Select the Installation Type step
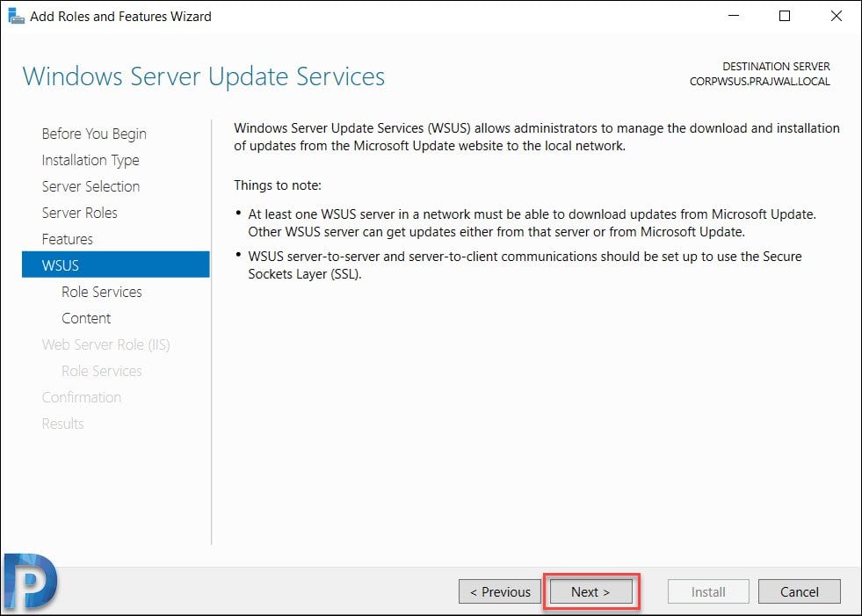 91,160
